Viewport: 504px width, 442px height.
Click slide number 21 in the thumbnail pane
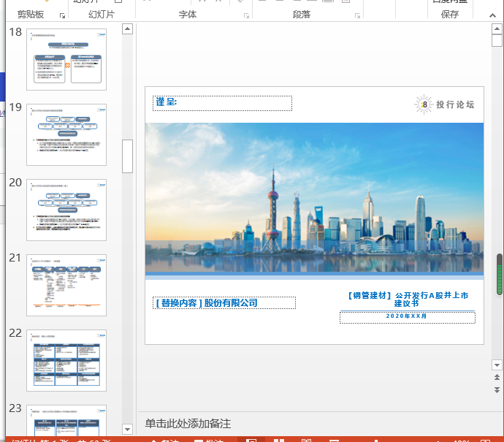(x=15, y=258)
